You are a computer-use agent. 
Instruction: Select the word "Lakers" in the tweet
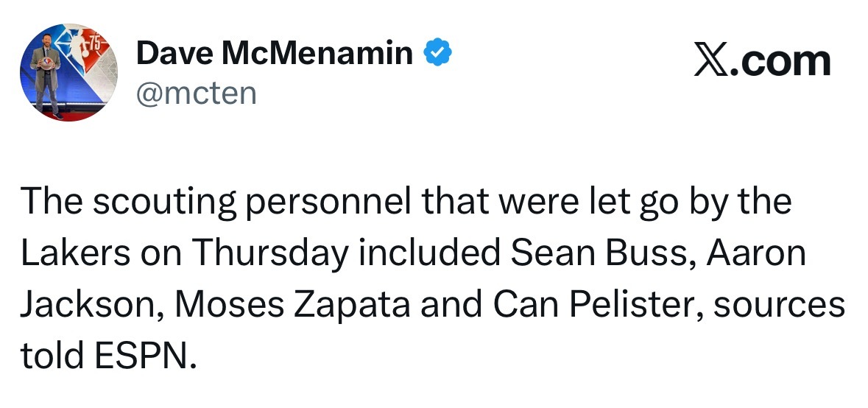(66, 254)
